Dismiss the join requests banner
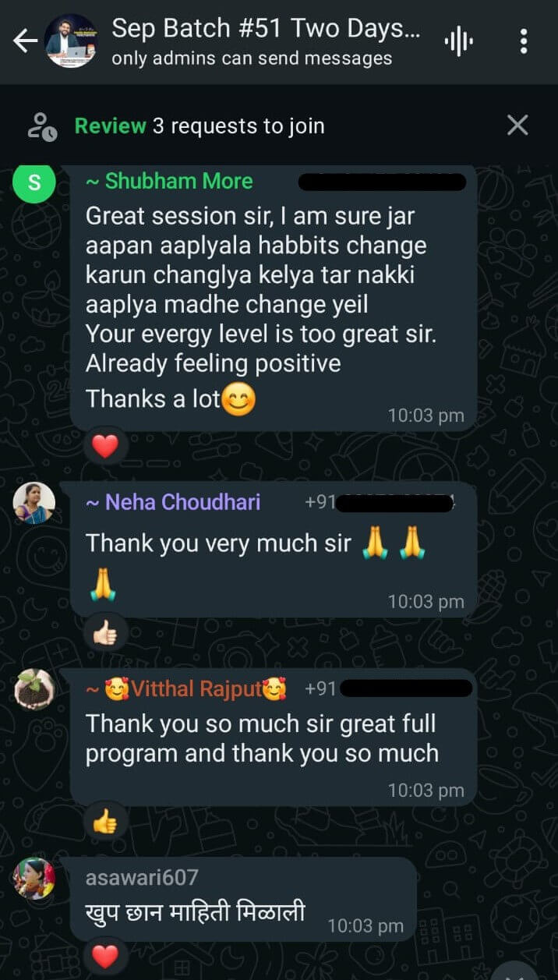Viewport: 558px width, 980px height. pos(517,126)
